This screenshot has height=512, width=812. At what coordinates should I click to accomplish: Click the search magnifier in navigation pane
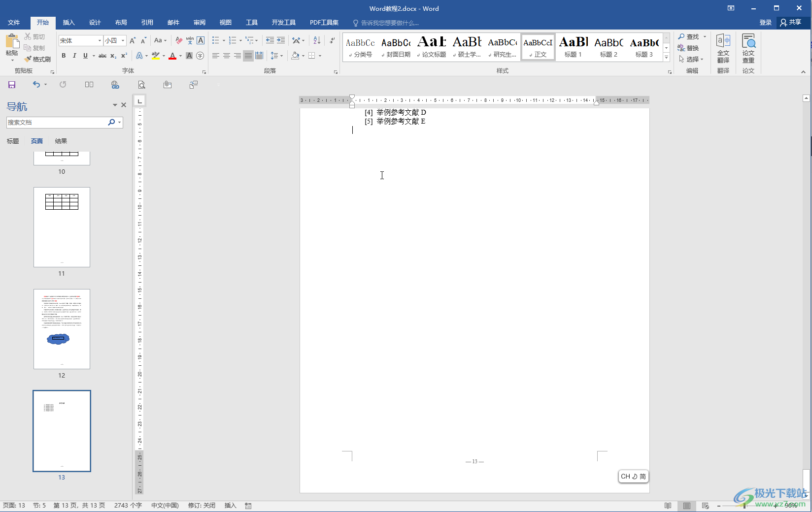tap(111, 122)
